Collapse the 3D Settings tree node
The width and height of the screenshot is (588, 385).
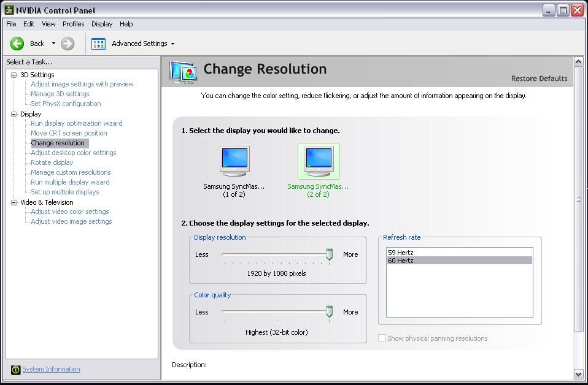[14, 75]
